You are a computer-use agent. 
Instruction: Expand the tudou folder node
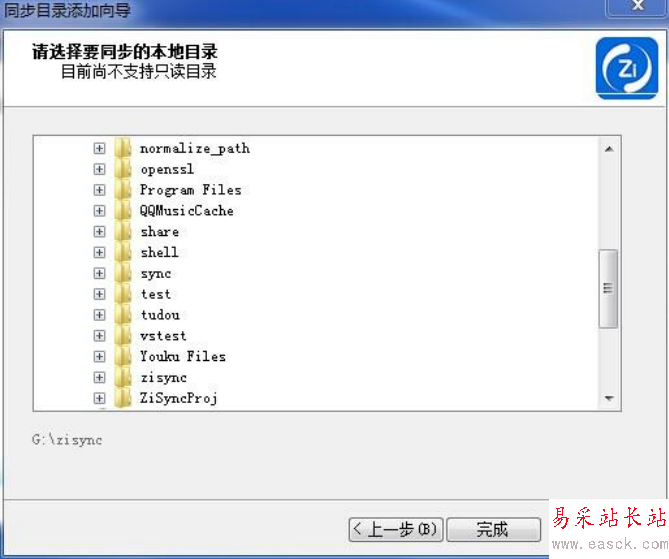[x=99, y=315]
